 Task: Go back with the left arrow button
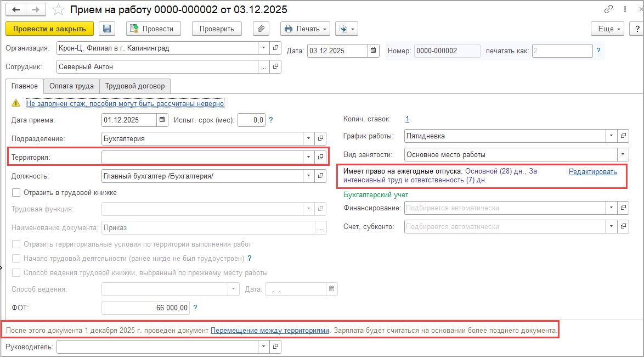[x=16, y=9]
